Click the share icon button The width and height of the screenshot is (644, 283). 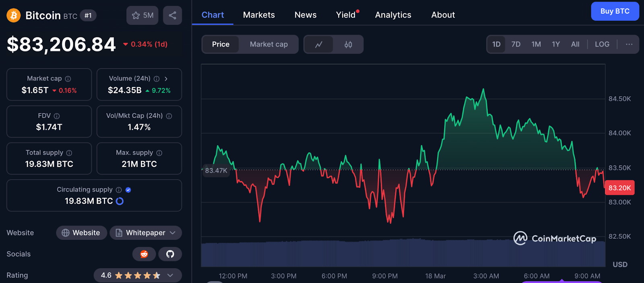coord(172,16)
